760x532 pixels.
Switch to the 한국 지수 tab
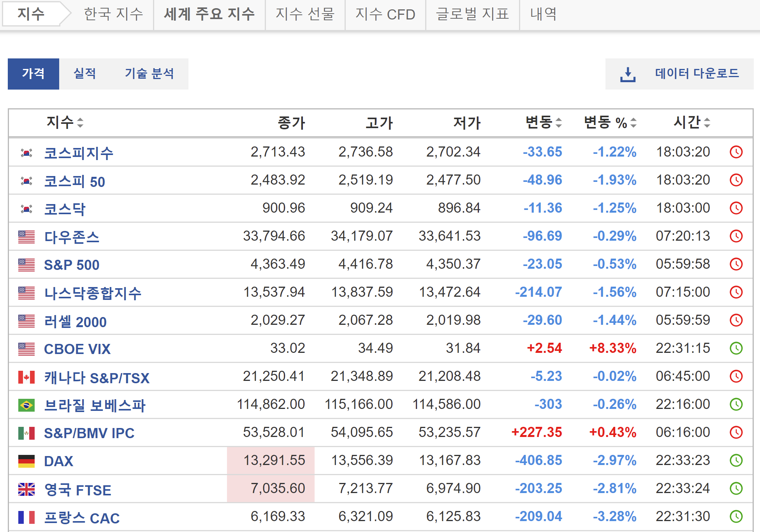point(113,14)
